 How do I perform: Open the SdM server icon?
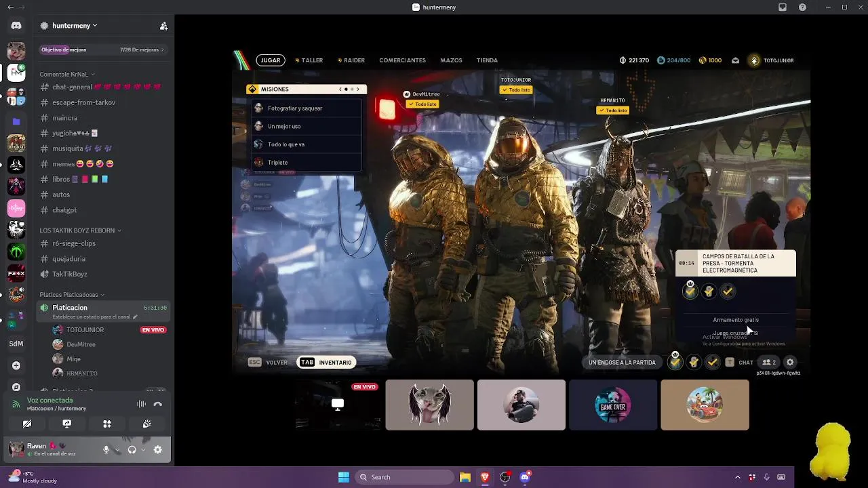16,344
